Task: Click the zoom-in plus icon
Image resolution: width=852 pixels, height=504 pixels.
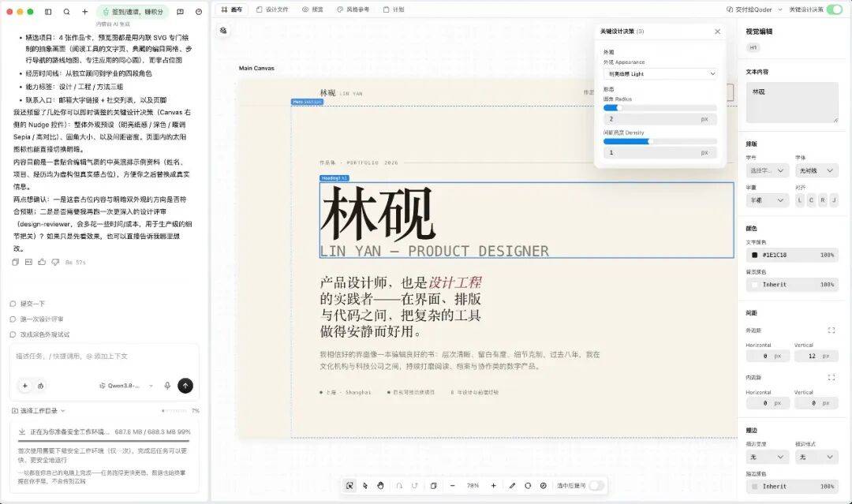Action: coord(493,486)
